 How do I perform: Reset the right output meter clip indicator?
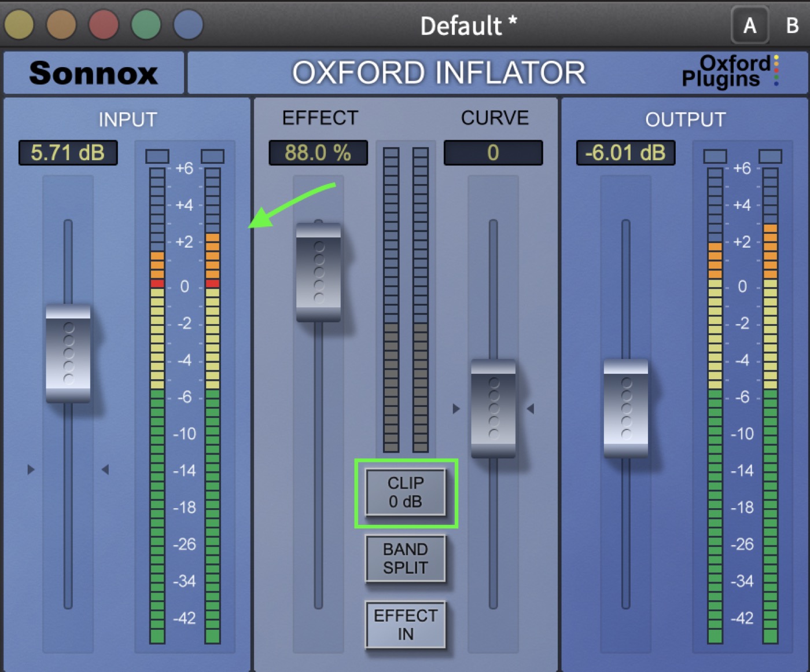pyautogui.click(x=770, y=156)
